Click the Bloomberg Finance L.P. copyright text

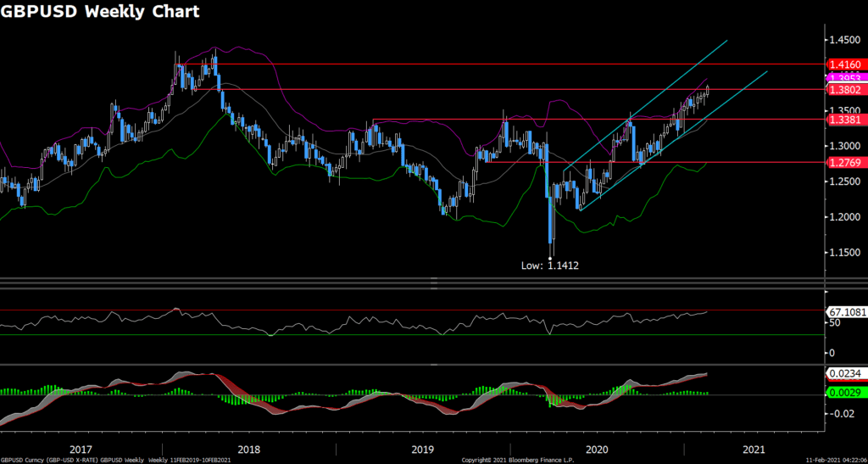518,460
